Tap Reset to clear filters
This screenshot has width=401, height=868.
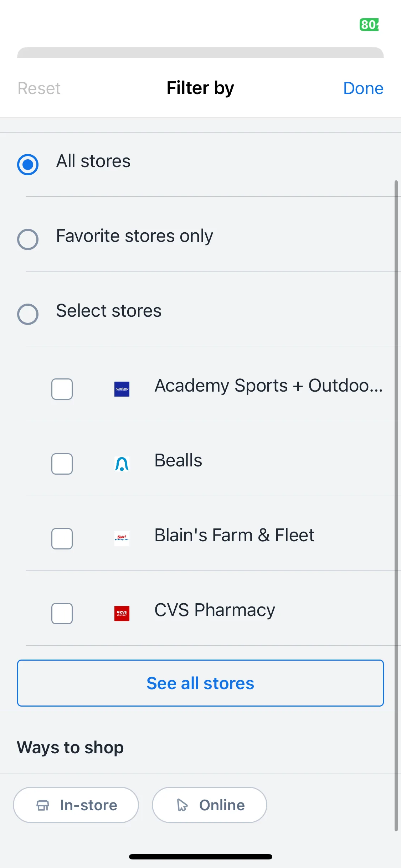[x=39, y=88]
